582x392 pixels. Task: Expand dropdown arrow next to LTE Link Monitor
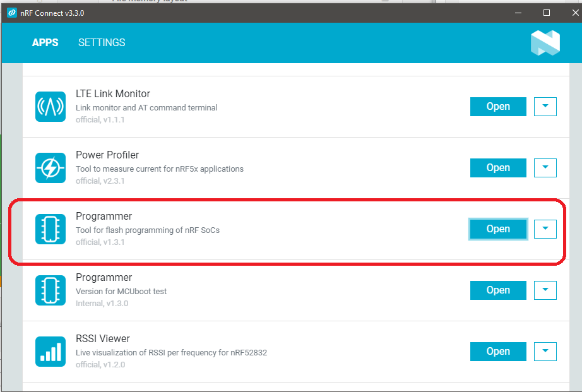coord(545,107)
